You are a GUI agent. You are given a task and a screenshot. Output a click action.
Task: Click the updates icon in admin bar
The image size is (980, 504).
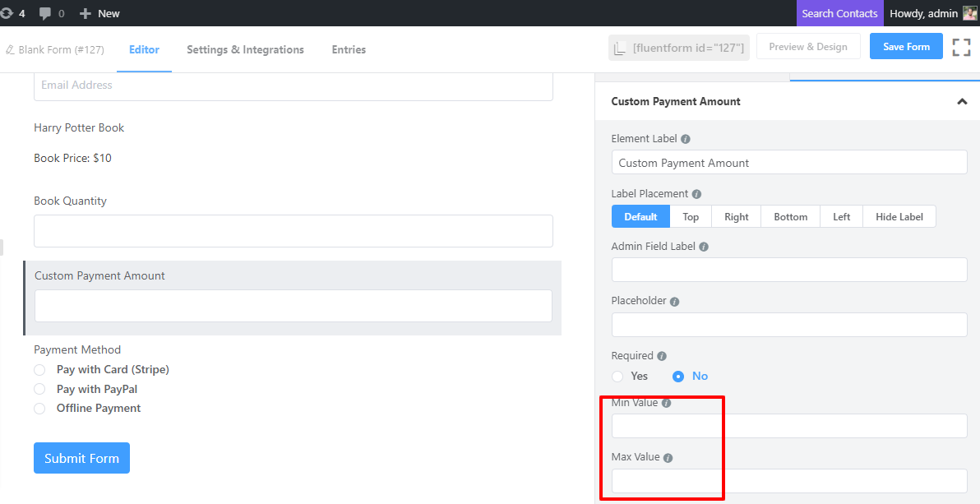[7, 13]
